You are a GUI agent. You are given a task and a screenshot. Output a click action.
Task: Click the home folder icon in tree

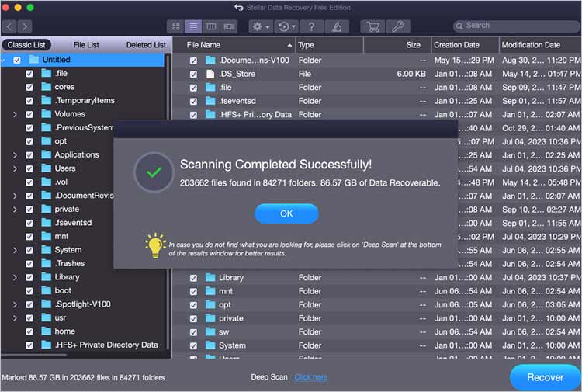tap(46, 331)
